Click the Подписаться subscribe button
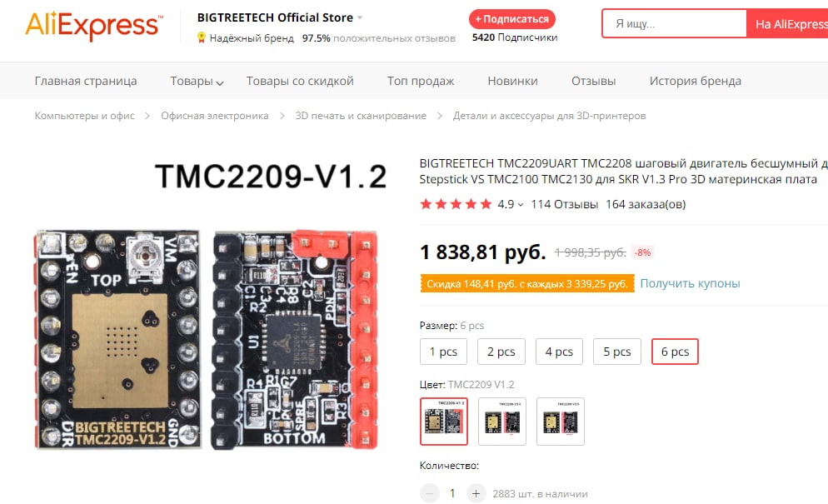The image size is (828, 504). coord(511,19)
